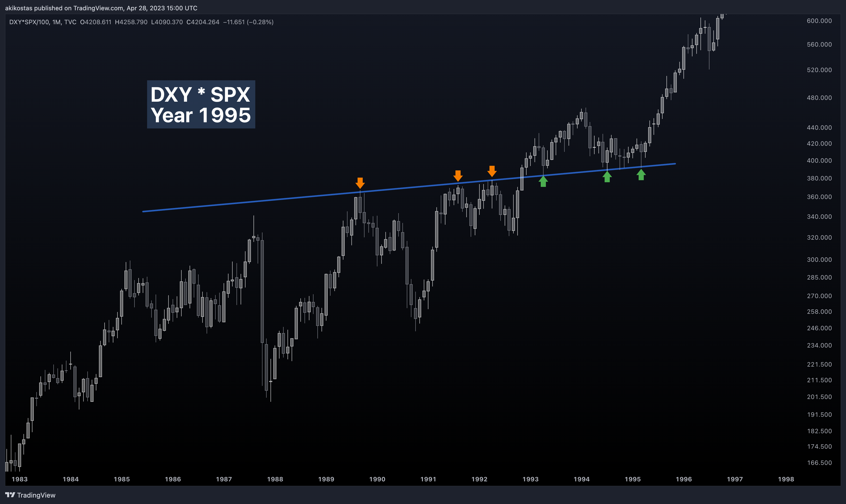Image resolution: width=846 pixels, height=504 pixels.
Task: Click the 560.000 price axis label
Action: [x=819, y=45]
